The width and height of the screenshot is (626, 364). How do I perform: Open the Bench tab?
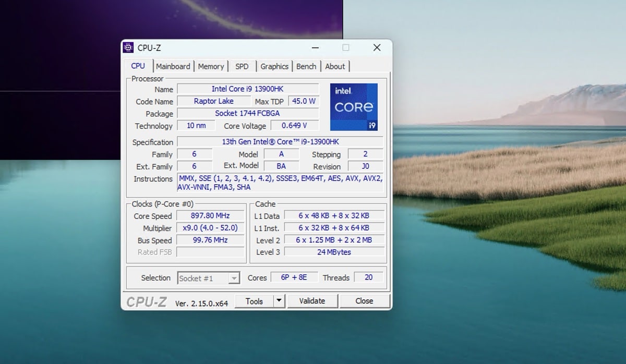coord(306,66)
